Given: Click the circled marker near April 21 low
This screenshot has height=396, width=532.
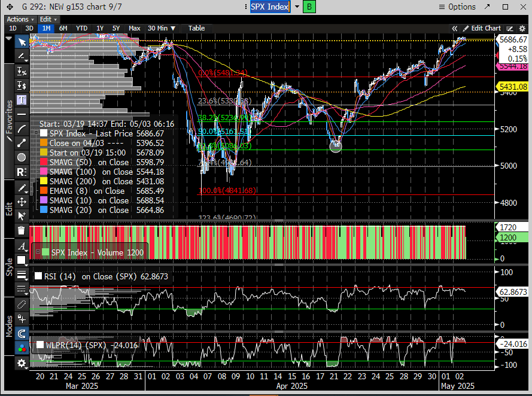Looking at the screenshot, I should 336,146.
